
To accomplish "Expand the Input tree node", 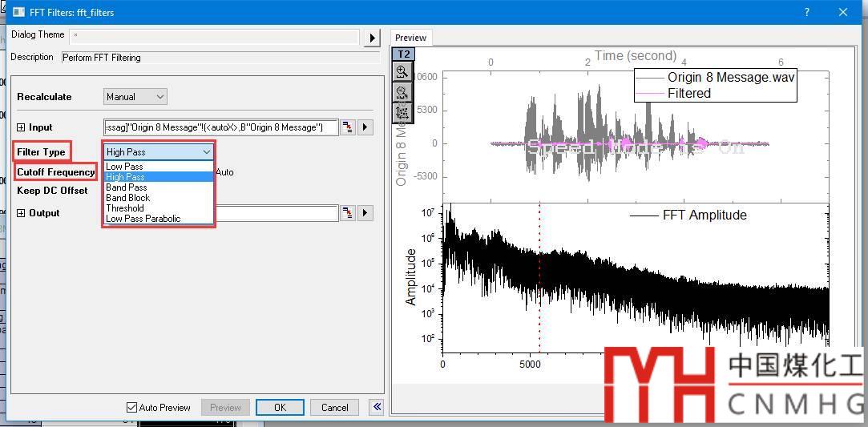I will (21, 127).
